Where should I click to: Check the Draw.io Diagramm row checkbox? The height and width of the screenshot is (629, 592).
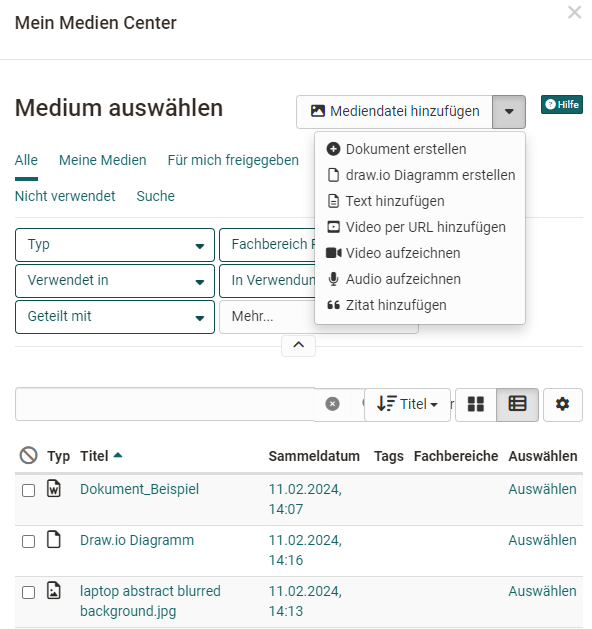pyautogui.click(x=28, y=541)
